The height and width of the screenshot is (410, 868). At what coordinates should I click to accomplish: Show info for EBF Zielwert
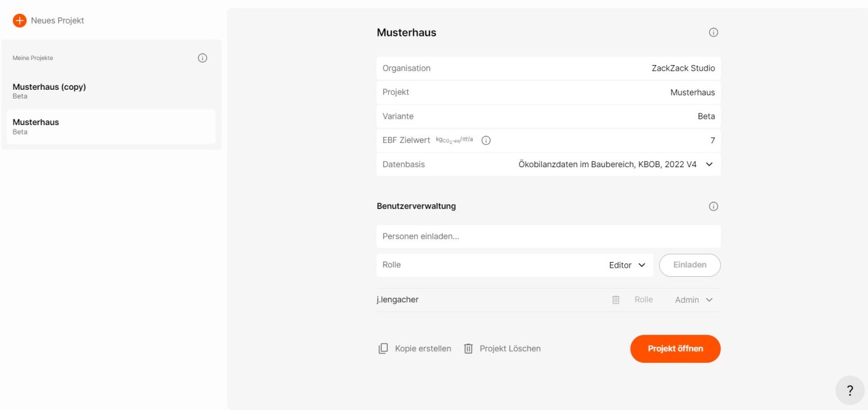click(x=486, y=141)
